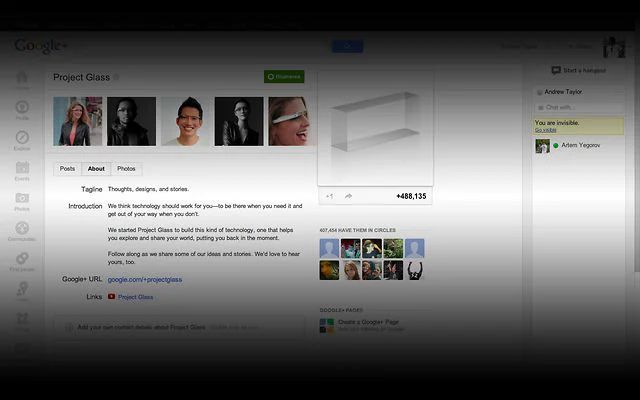This screenshot has height=400, width=640.
Task: Switch to the Posts tab
Action: pyautogui.click(x=67, y=169)
